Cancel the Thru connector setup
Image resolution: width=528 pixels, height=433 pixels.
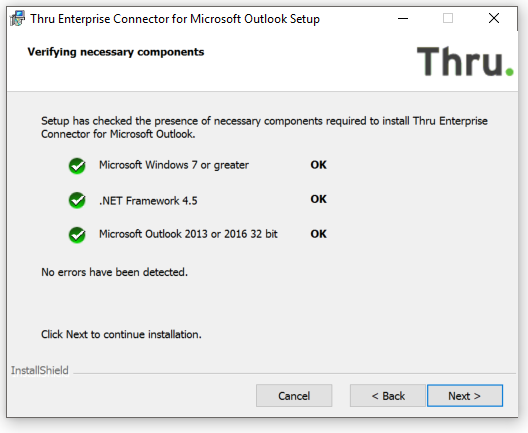click(x=294, y=396)
